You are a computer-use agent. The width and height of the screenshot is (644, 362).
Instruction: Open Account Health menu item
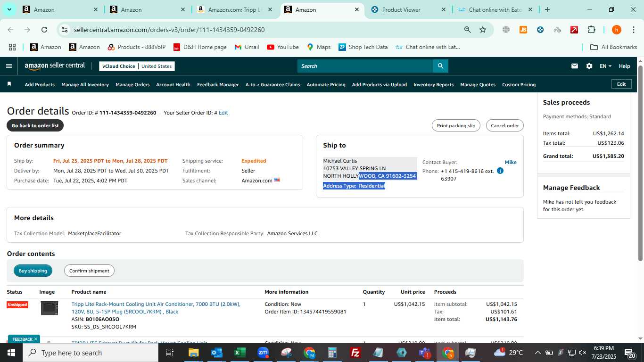[173, 85]
